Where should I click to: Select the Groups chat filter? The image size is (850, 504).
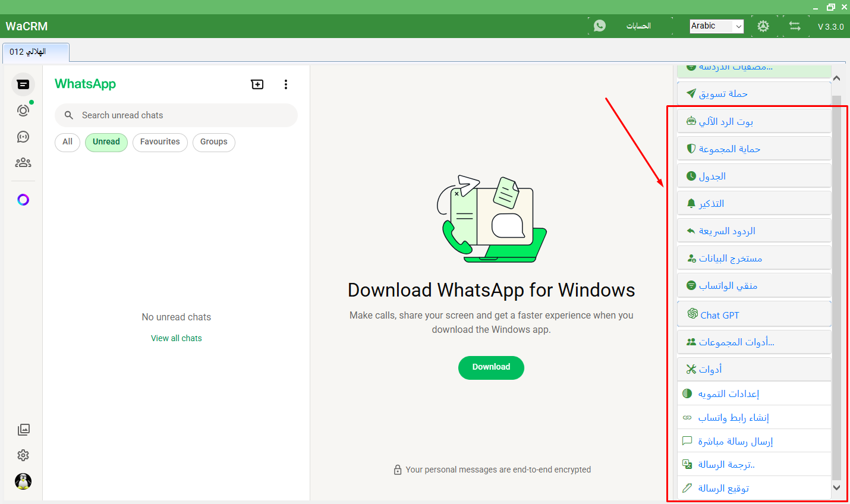click(213, 142)
